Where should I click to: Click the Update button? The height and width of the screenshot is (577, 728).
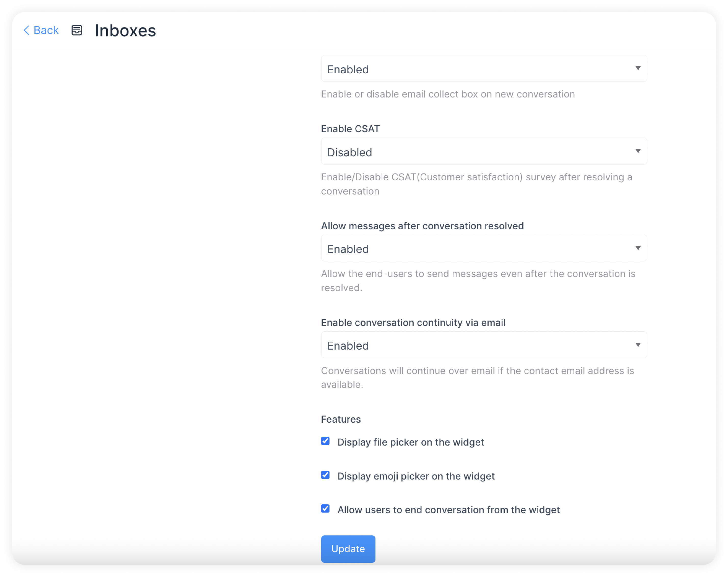(348, 549)
